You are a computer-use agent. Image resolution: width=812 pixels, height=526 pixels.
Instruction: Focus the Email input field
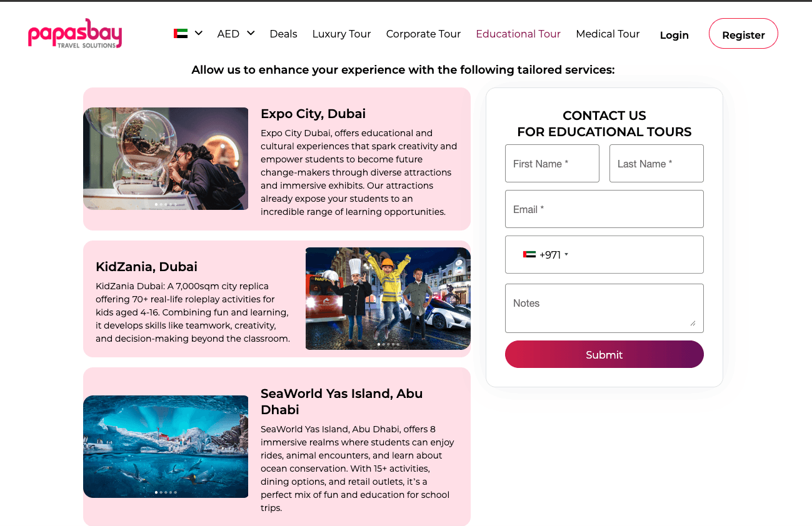[x=604, y=209]
